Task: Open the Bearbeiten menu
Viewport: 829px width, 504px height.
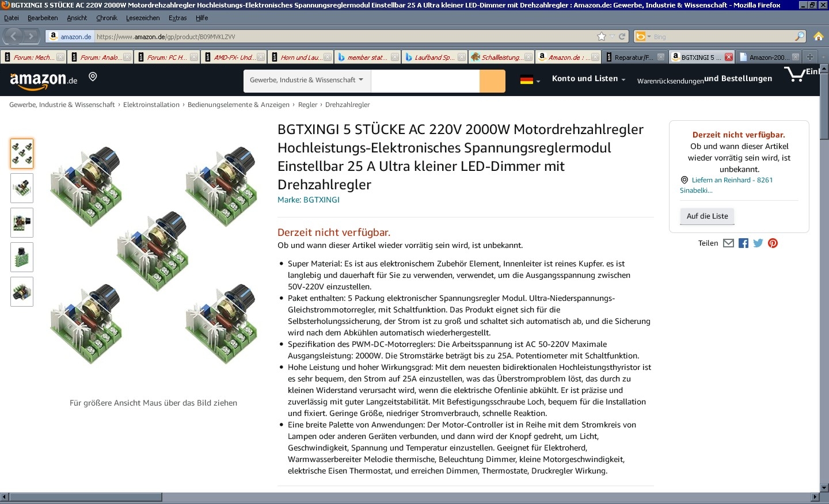Action: [x=43, y=18]
